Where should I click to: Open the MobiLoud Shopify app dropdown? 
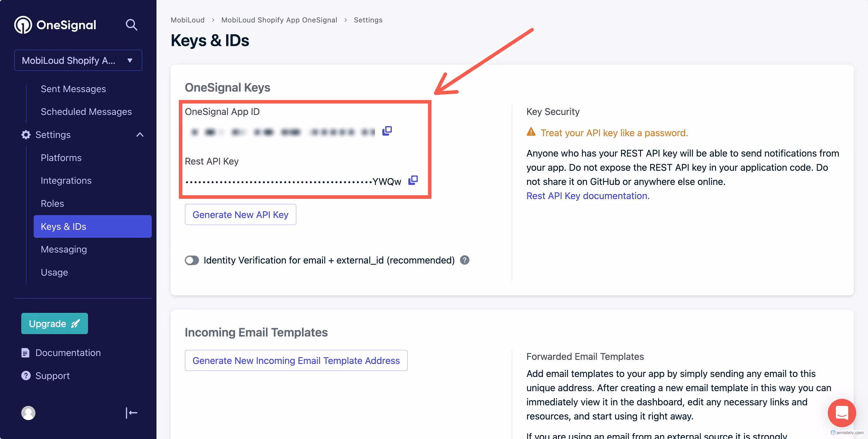point(78,60)
